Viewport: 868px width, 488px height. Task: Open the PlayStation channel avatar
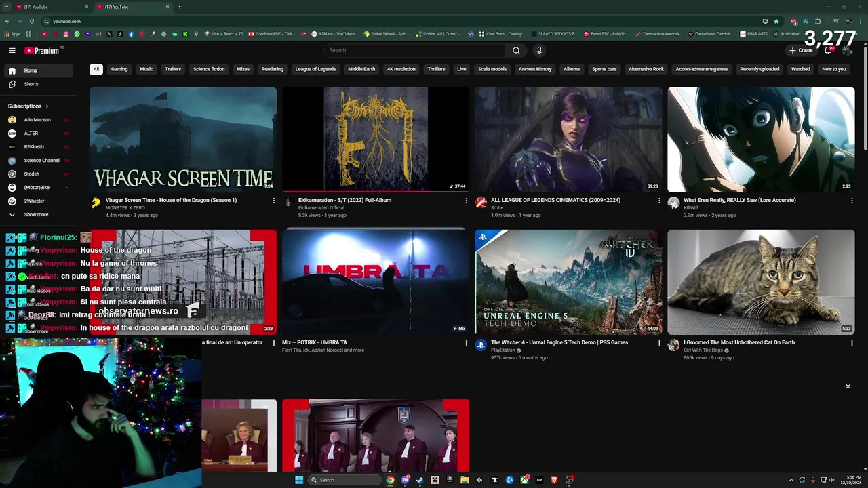point(481,344)
